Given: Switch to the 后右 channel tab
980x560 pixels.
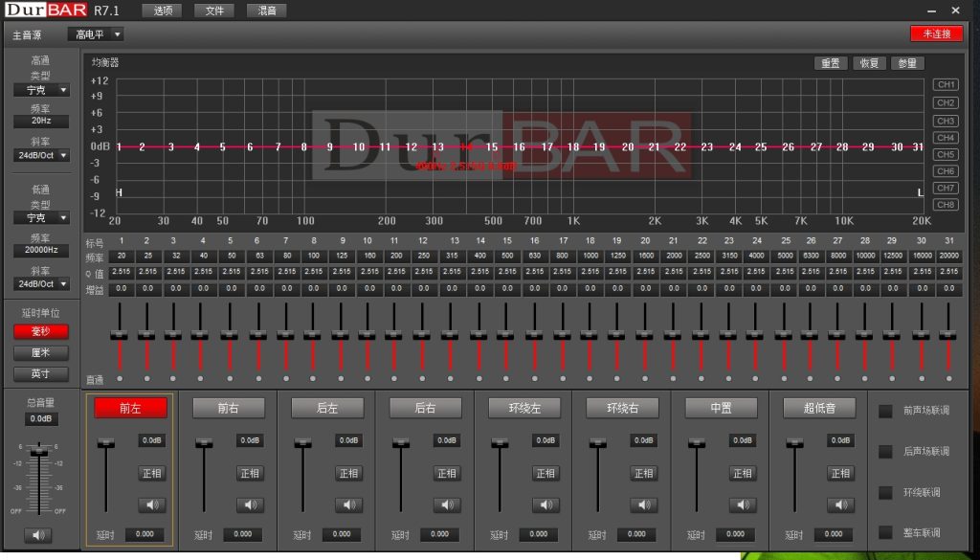Looking at the screenshot, I should pyautogui.click(x=426, y=408).
